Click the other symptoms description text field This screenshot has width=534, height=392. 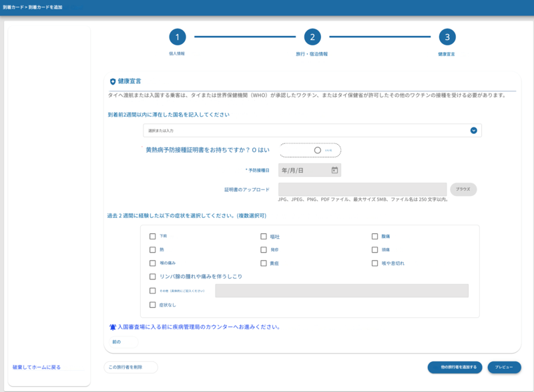(x=342, y=291)
